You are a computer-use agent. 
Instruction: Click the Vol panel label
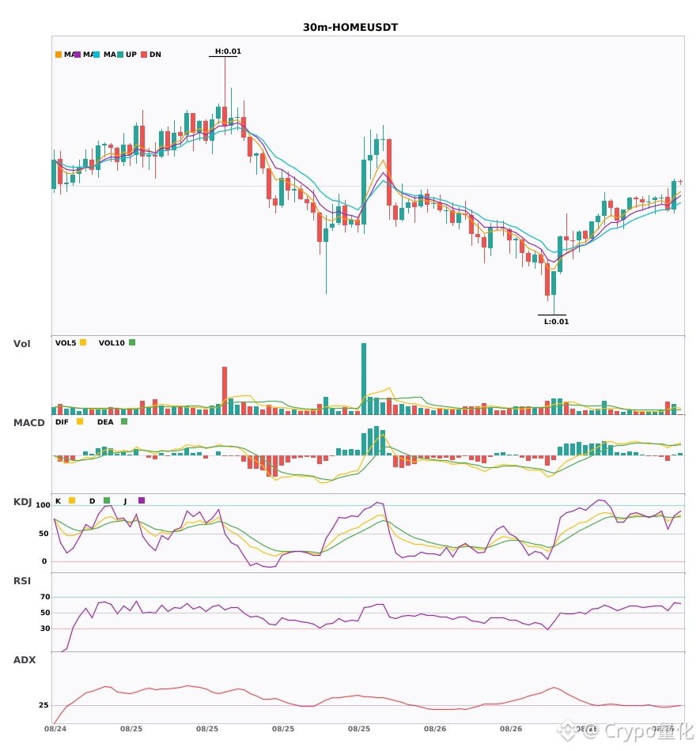(x=21, y=344)
